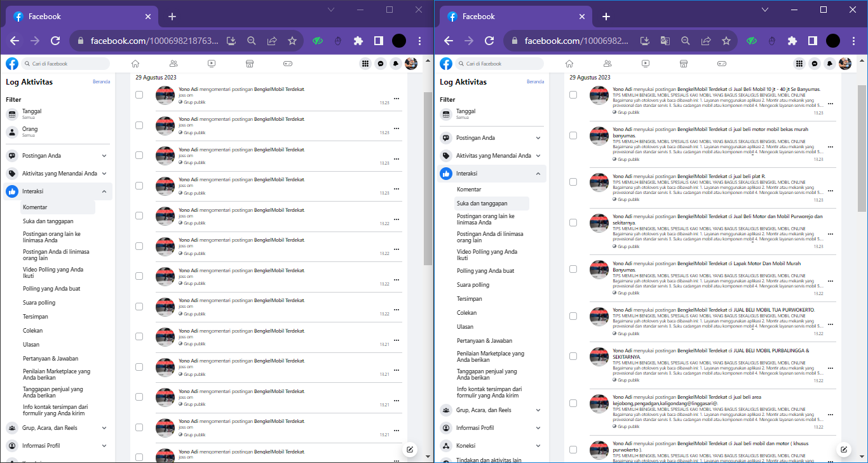The height and width of the screenshot is (463, 868).
Task: Open options dots for 'jual beli plat R' row
Action: click(x=830, y=191)
